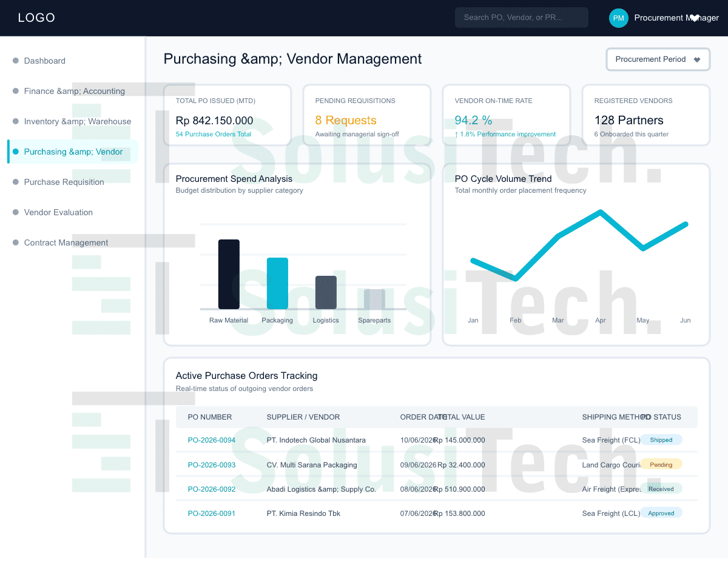This screenshot has height=582, width=728.
Task: Click CV. Multi Sarana Packaging vendor
Action: pyautogui.click(x=312, y=465)
